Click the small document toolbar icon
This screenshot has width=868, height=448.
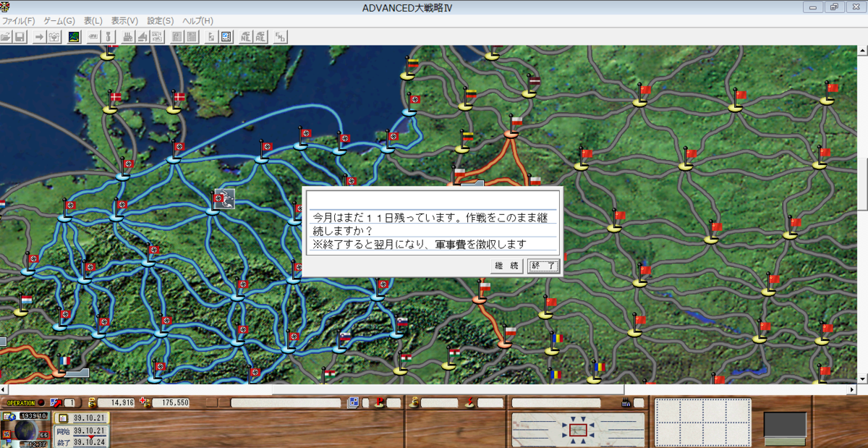211,36
